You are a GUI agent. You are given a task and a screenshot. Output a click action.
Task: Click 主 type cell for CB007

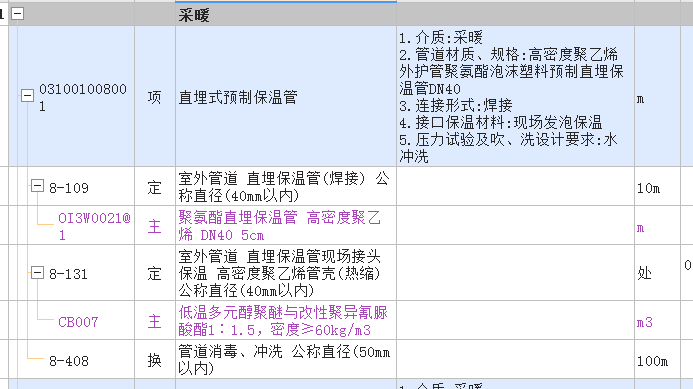[x=155, y=320]
